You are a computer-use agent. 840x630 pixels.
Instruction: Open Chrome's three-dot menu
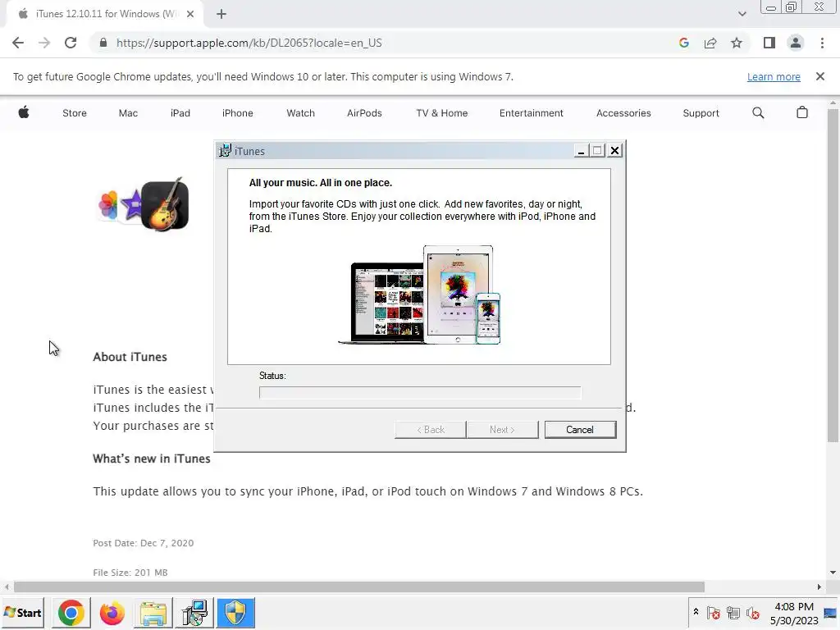(x=822, y=43)
